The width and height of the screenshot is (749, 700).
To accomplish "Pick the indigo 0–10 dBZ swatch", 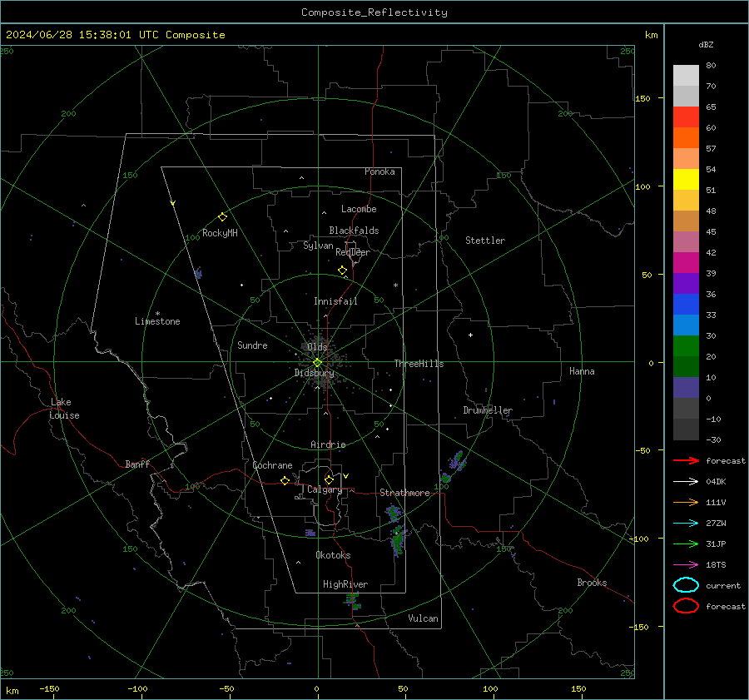I will coord(686,388).
